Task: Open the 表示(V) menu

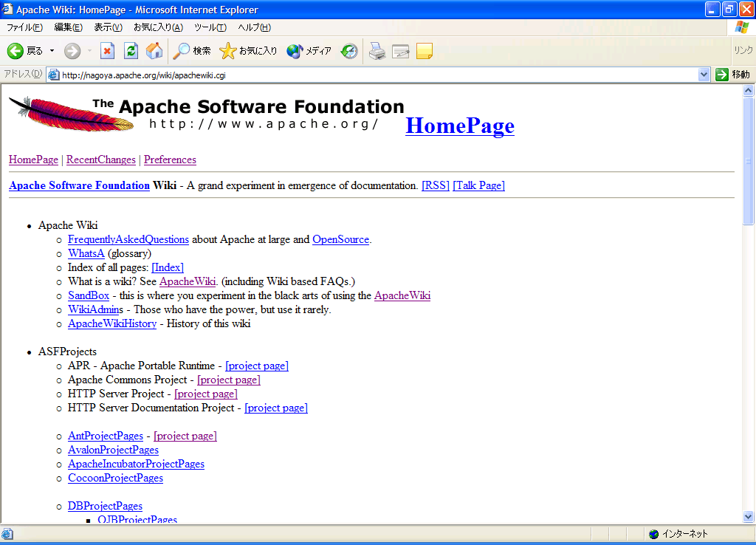Action: tap(108, 27)
